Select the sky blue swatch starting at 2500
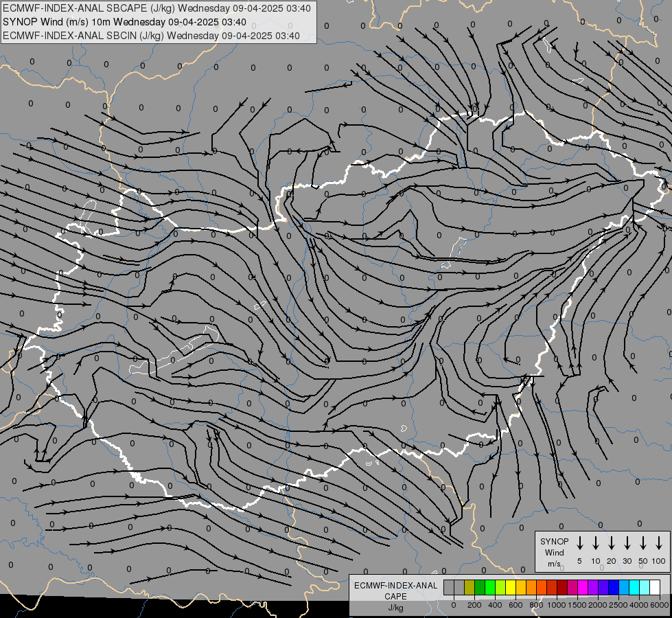Screen dimensions: 672x618 623,587
